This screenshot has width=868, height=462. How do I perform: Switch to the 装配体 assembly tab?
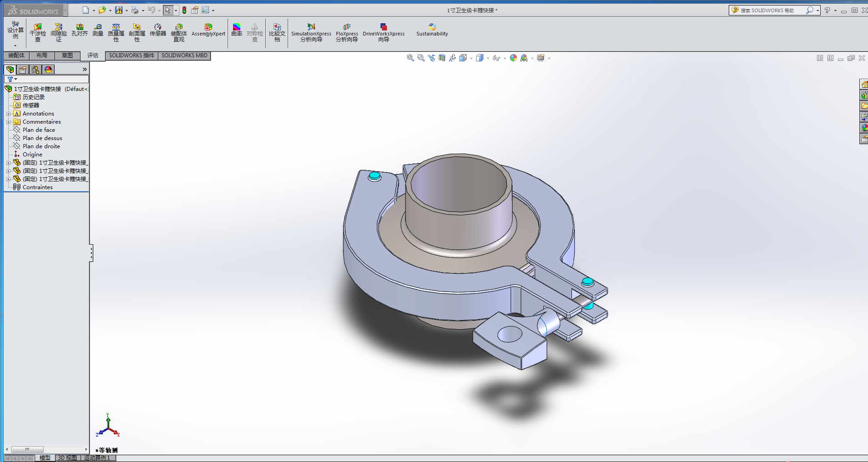(x=16, y=55)
